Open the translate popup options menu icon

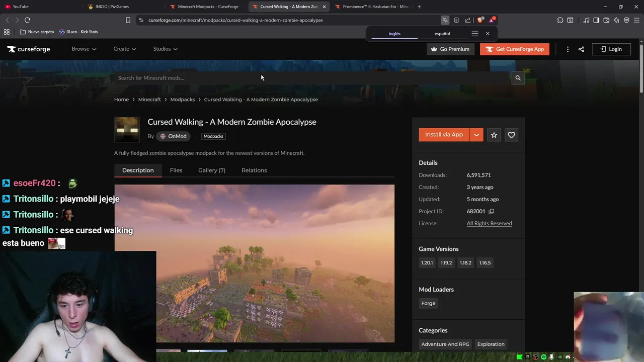[474, 34]
